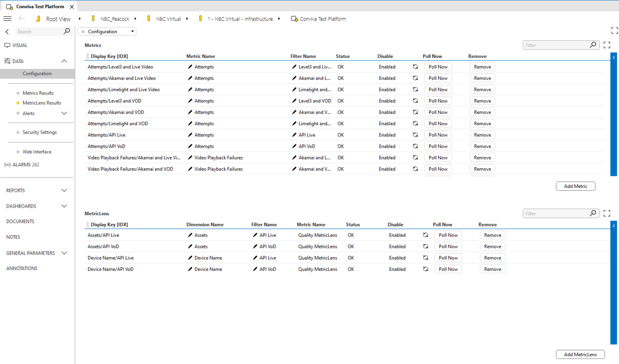
Task: Expand the REPORTS section
Action: pyautogui.click(x=64, y=190)
